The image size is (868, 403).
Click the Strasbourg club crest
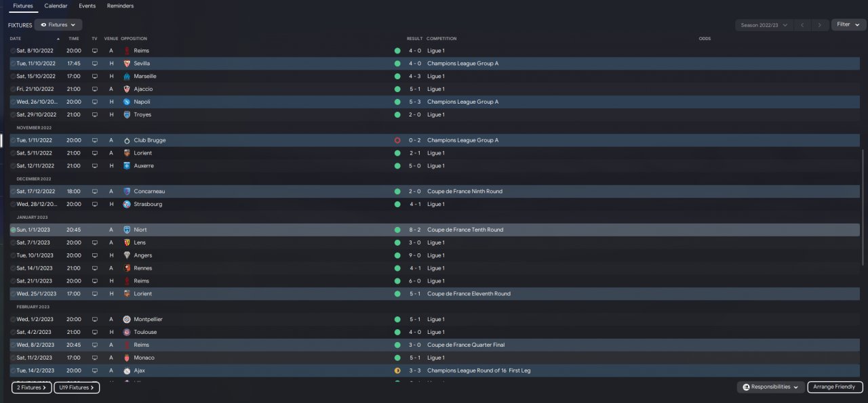127,204
